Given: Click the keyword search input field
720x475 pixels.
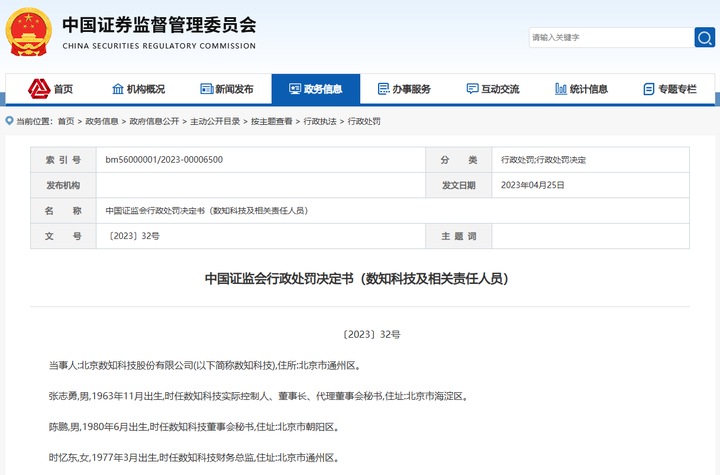Looking at the screenshot, I should (611, 37).
